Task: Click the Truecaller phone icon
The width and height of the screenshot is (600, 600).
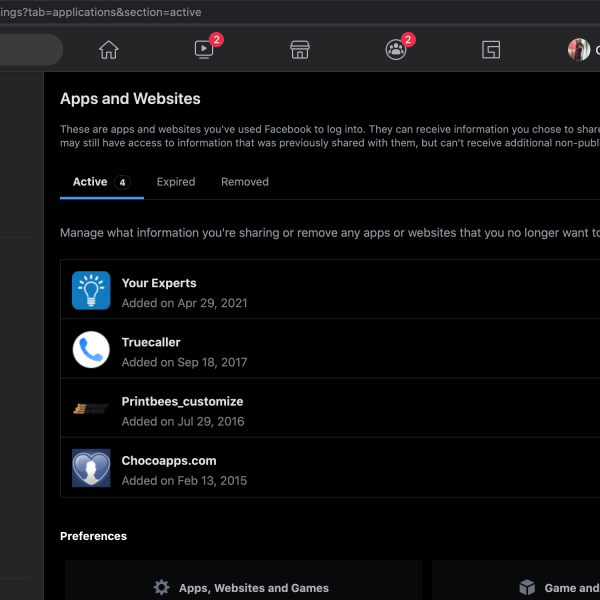Action: point(91,350)
